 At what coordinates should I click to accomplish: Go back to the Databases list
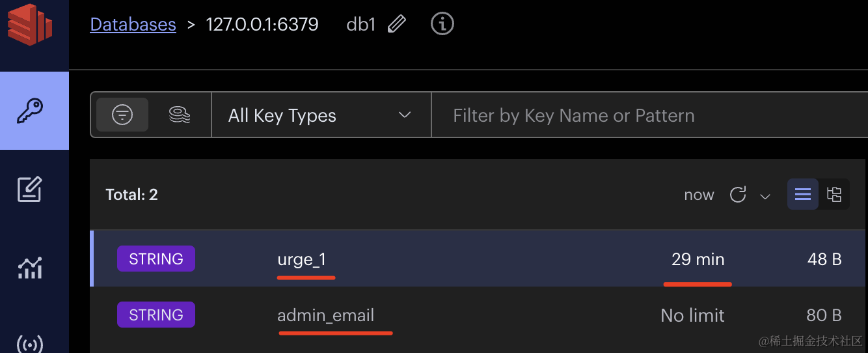(133, 25)
